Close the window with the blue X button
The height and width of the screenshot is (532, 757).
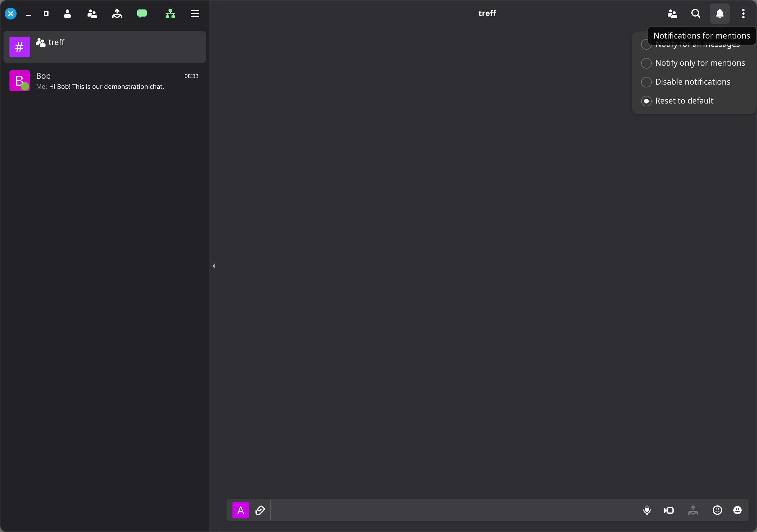tap(11, 14)
